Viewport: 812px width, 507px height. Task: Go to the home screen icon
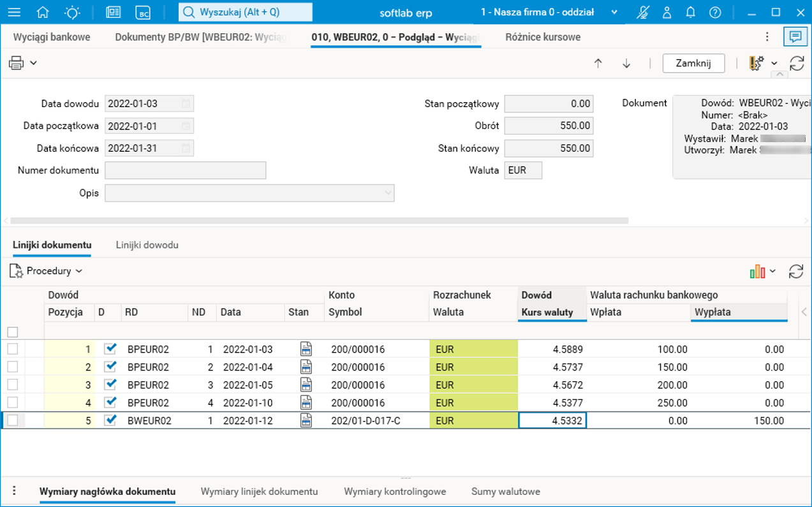(x=43, y=12)
